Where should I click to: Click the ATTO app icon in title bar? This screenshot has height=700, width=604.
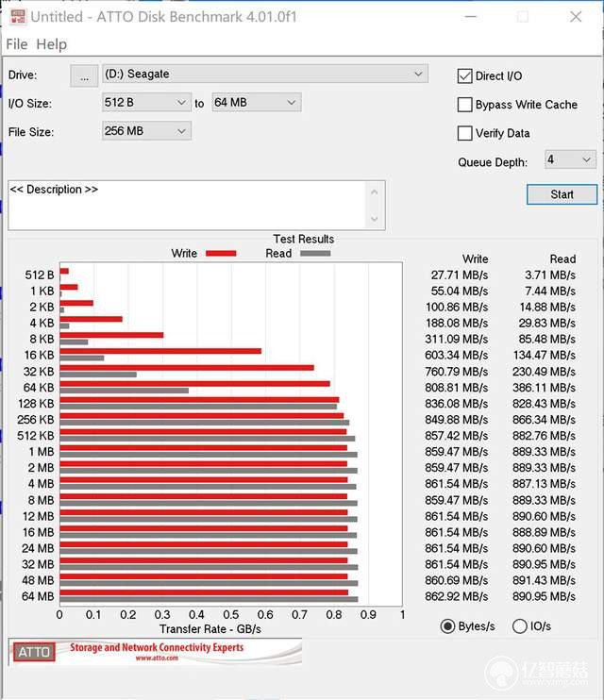point(18,17)
